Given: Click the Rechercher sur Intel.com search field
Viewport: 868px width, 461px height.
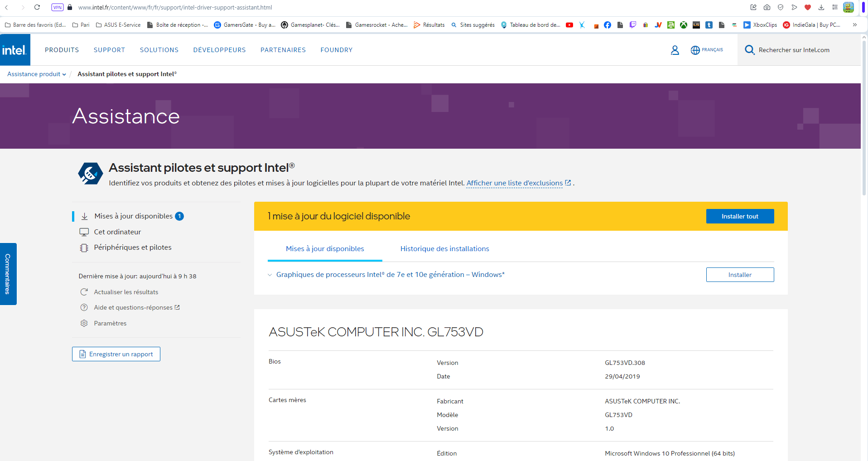Looking at the screenshot, I should click(x=799, y=50).
